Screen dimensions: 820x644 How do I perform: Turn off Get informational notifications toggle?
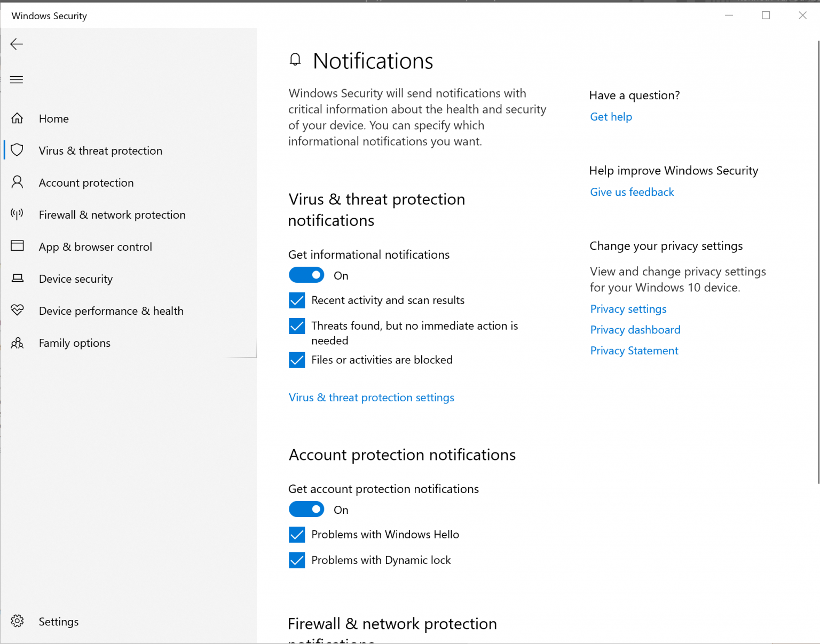tap(306, 275)
